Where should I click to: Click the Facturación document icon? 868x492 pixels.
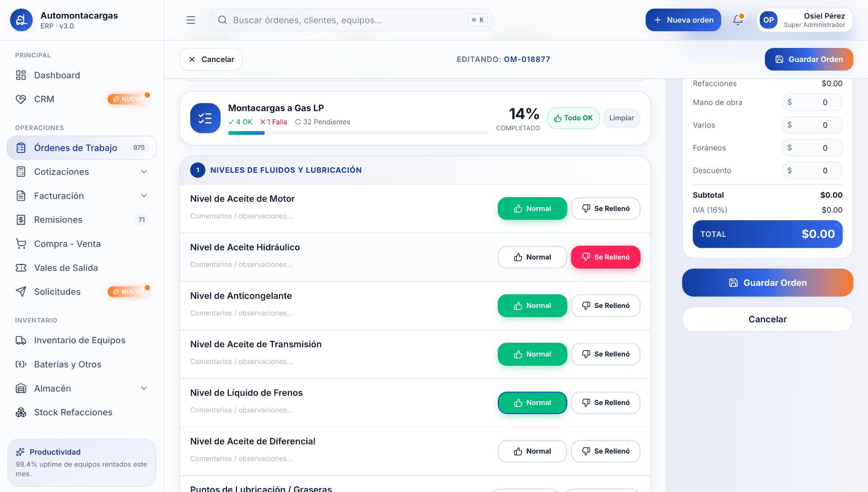click(x=21, y=196)
